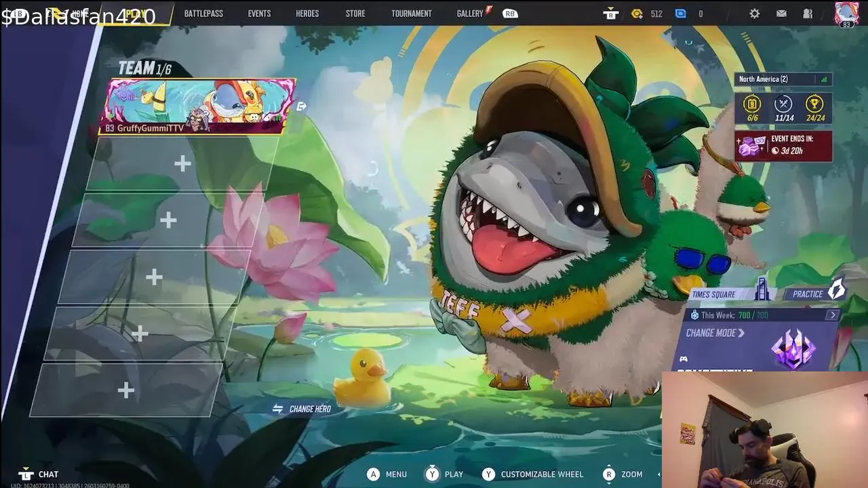Expand the This Week progress arrow
Viewport: 868px width, 488px height.
[x=832, y=315]
